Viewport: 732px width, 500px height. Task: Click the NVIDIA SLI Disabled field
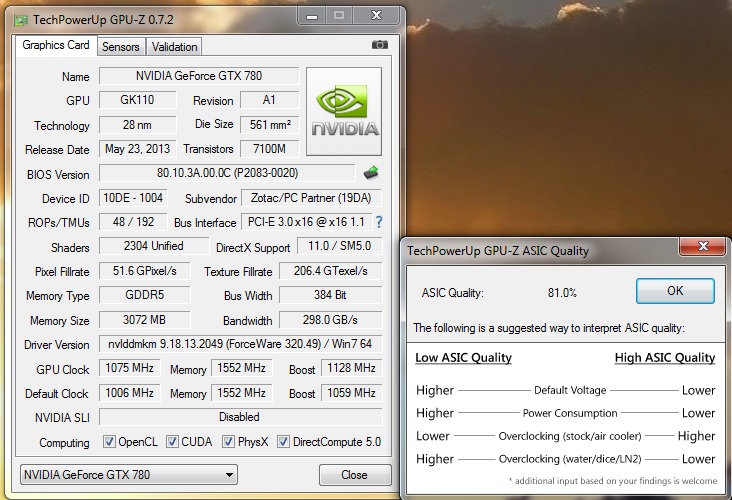click(240, 417)
